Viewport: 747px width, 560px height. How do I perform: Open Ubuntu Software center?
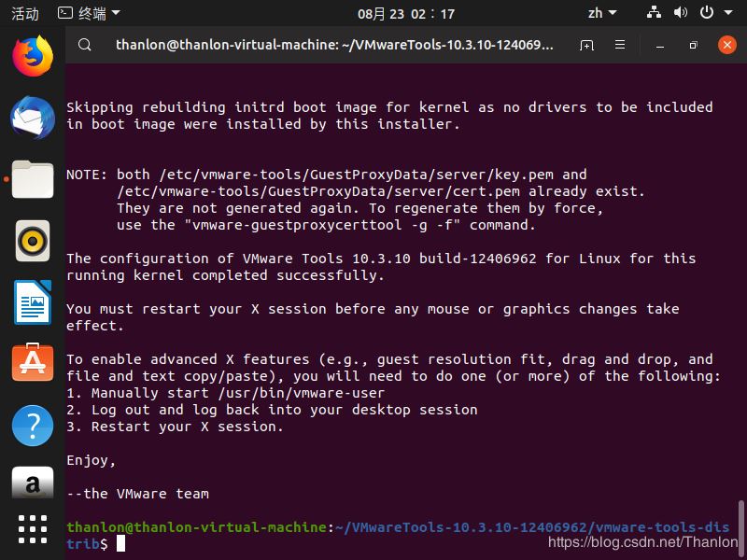33,362
